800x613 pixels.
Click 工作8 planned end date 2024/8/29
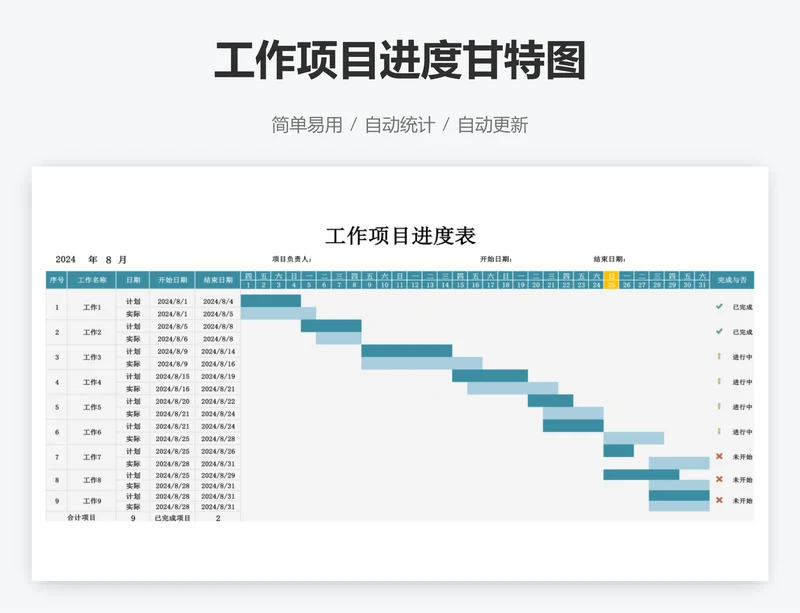pos(218,475)
